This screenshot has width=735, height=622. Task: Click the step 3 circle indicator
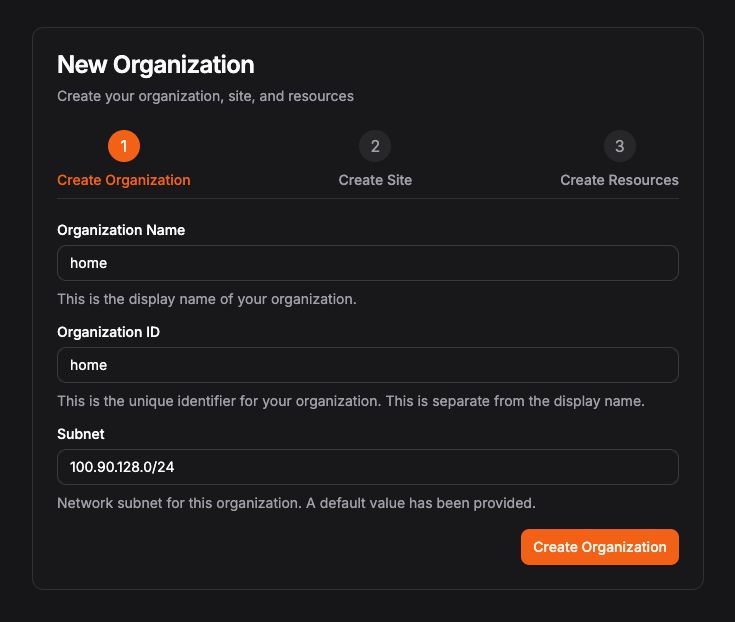(x=619, y=147)
